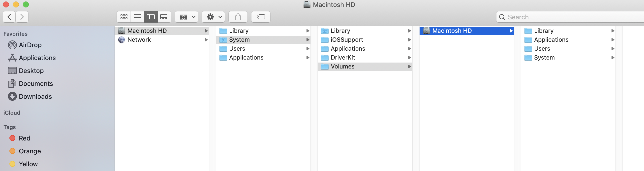Click the Library folder icon in third column
Image resolution: width=644 pixels, height=171 pixels.
325,31
